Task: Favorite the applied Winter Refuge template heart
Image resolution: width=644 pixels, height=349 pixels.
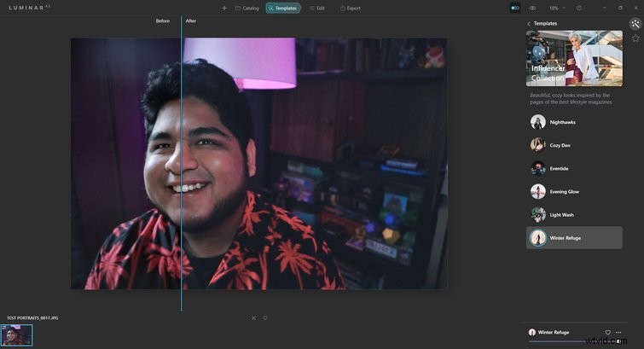Action: tap(608, 332)
